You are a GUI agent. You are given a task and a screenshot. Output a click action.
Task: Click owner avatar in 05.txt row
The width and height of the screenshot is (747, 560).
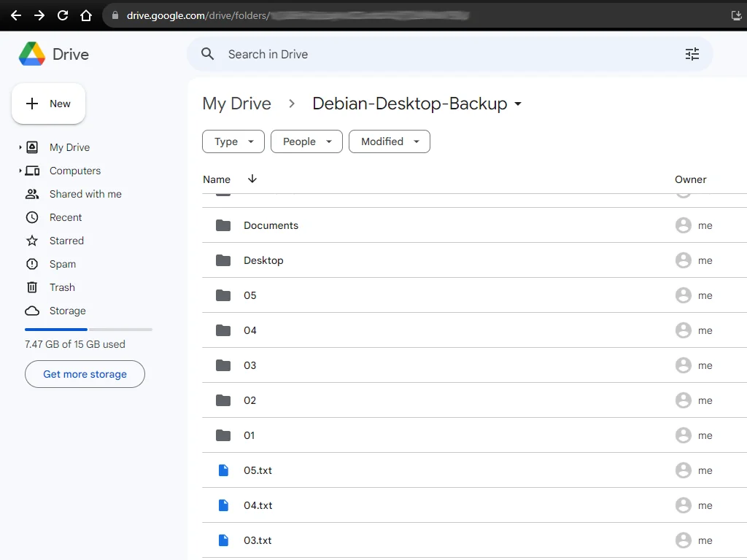point(683,470)
